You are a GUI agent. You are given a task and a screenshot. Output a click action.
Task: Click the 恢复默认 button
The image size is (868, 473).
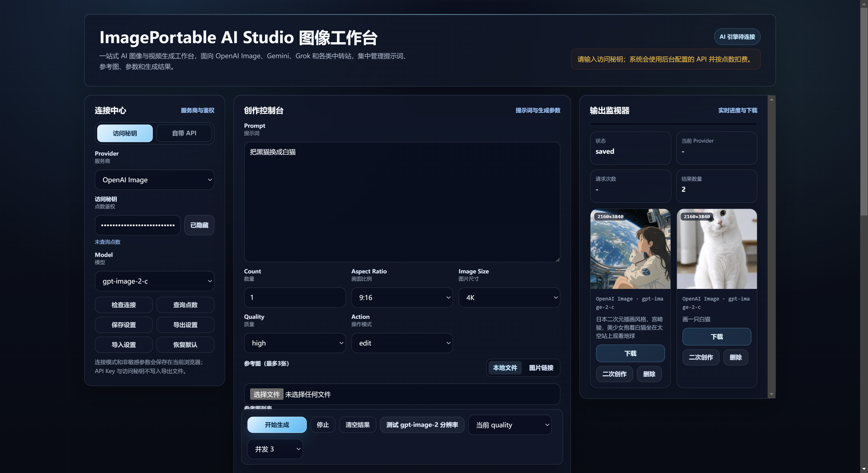tap(185, 345)
